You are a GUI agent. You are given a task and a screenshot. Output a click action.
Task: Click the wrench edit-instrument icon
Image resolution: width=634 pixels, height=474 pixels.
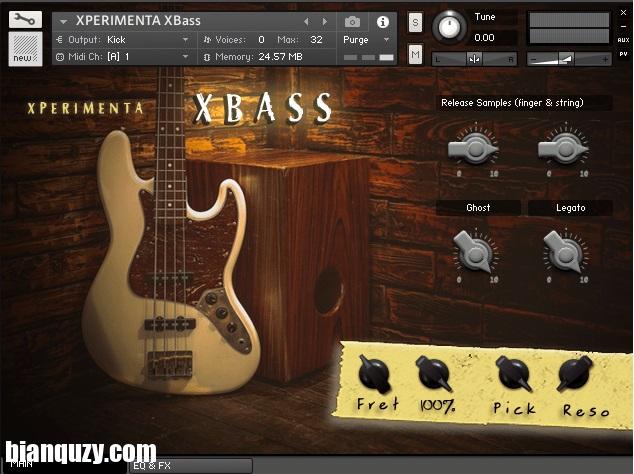(25, 18)
